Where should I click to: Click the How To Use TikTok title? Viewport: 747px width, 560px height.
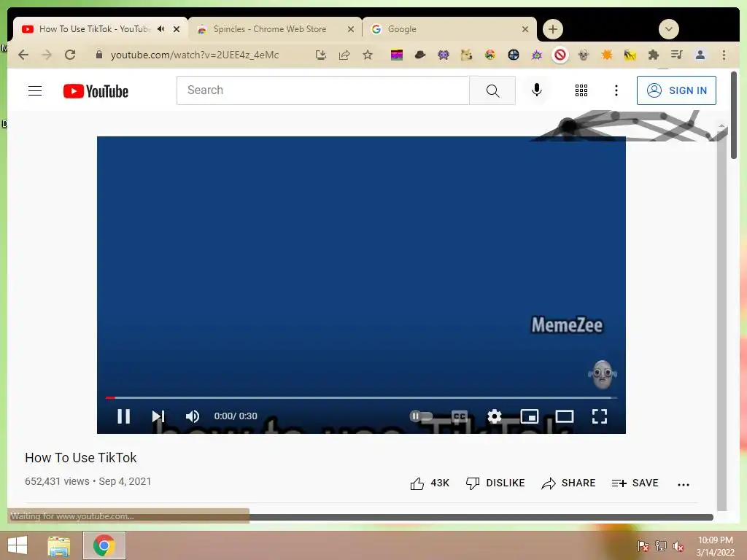point(80,458)
